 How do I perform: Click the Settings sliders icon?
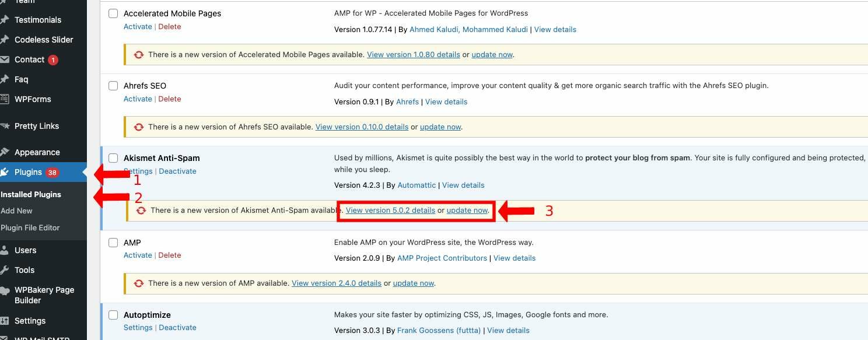pos(4,321)
